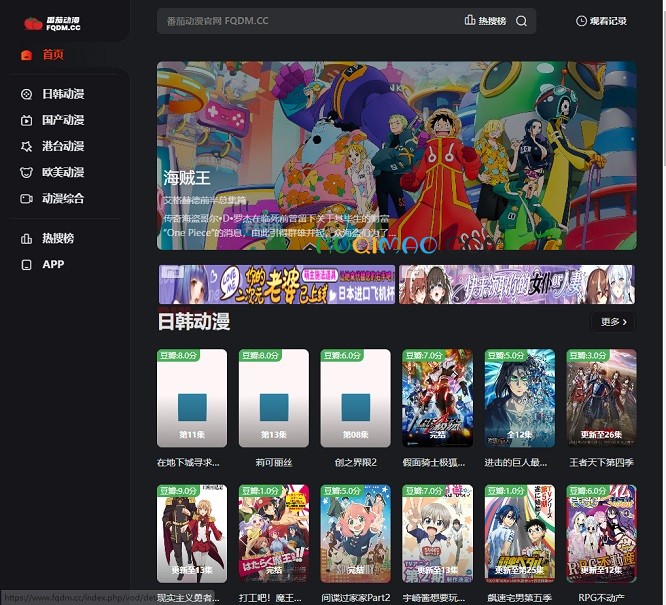The image size is (666, 605).
Task: Click the sidebar bar-chart icon for 热搜榜
Action: (x=26, y=239)
